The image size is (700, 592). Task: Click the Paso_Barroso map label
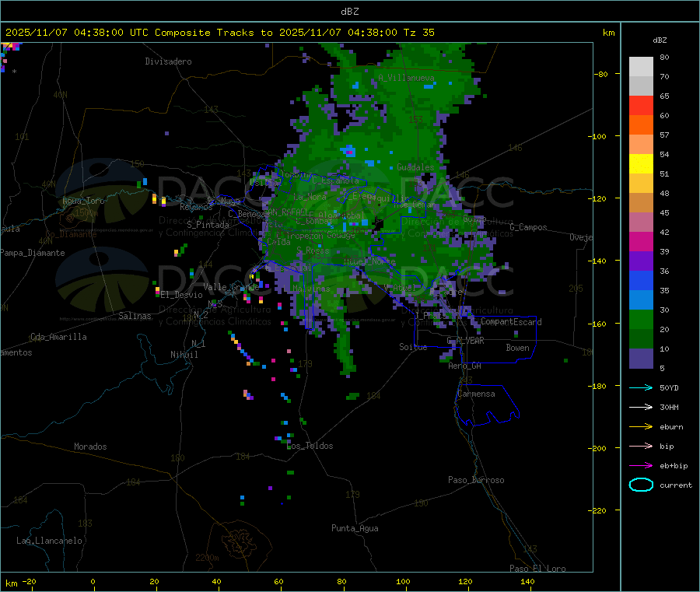point(476,480)
